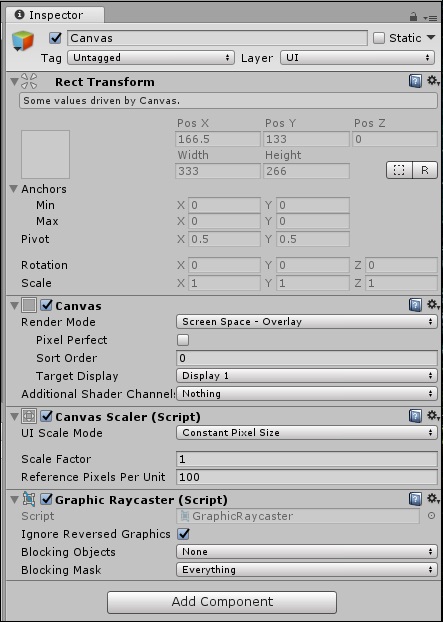This screenshot has height=622, width=443.
Task: Collapse the Canvas component foldout
Action: click(x=14, y=305)
